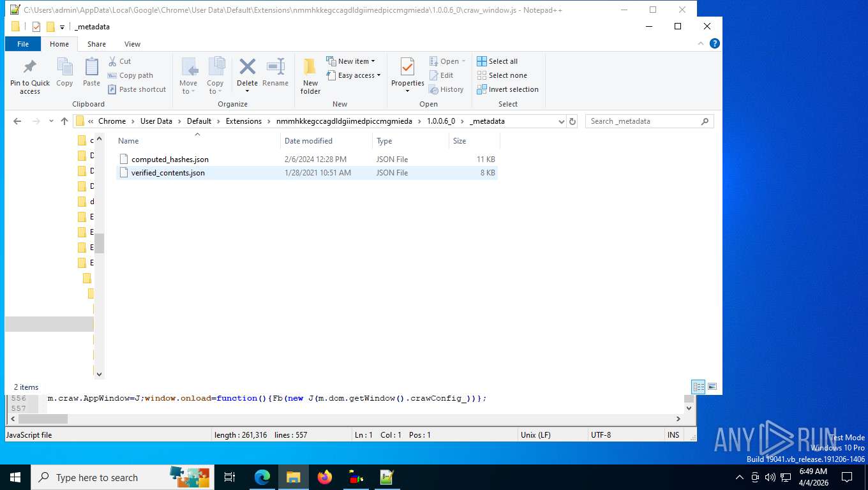Image resolution: width=868 pixels, height=490 pixels.
Task: Click the Copy ribbon icon
Action: point(64,72)
